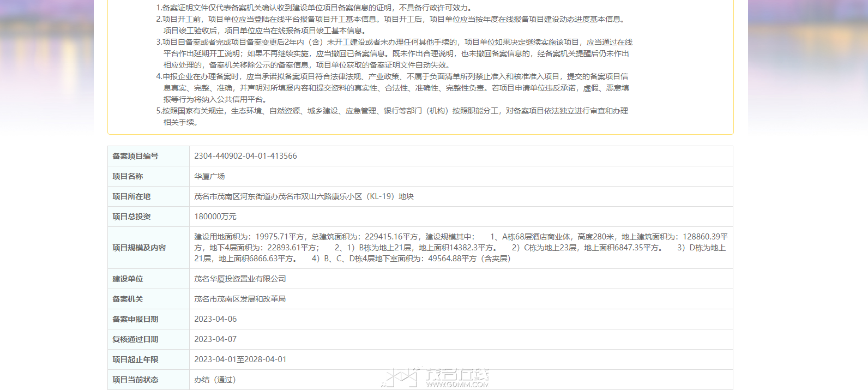
Task: Click the 项目名称 label cell
Action: tap(148, 176)
